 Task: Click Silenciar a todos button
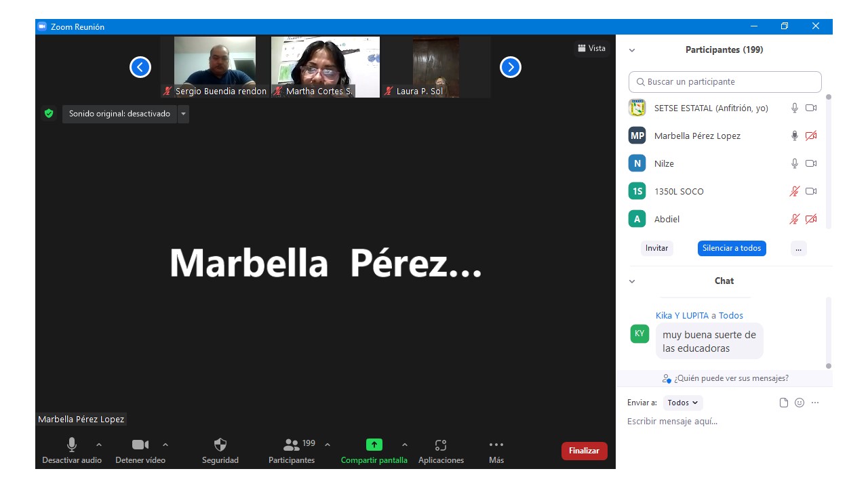(x=732, y=248)
